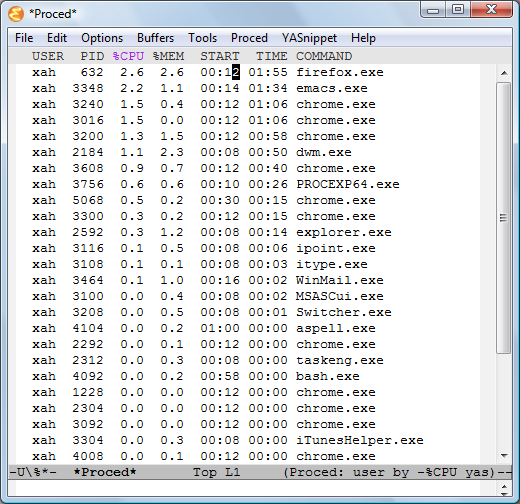The width and height of the screenshot is (520, 504).
Task: Click the 'Proced: user by -%CPU' mode indicator
Action: point(389,472)
